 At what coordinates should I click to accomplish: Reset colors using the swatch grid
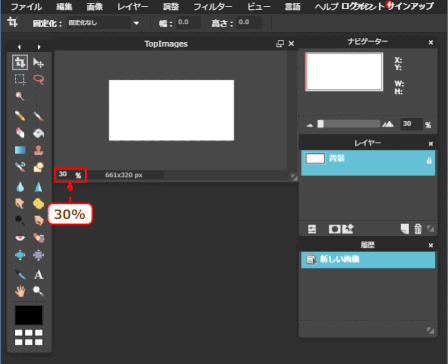(x=29, y=337)
